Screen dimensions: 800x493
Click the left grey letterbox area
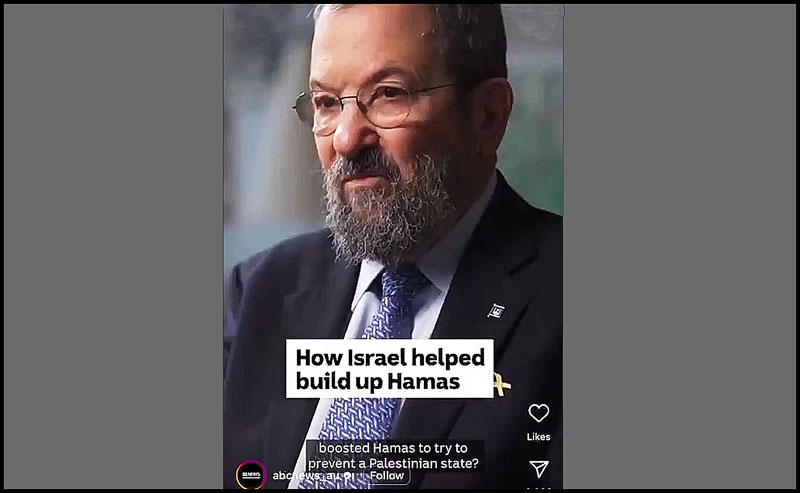click(114, 246)
